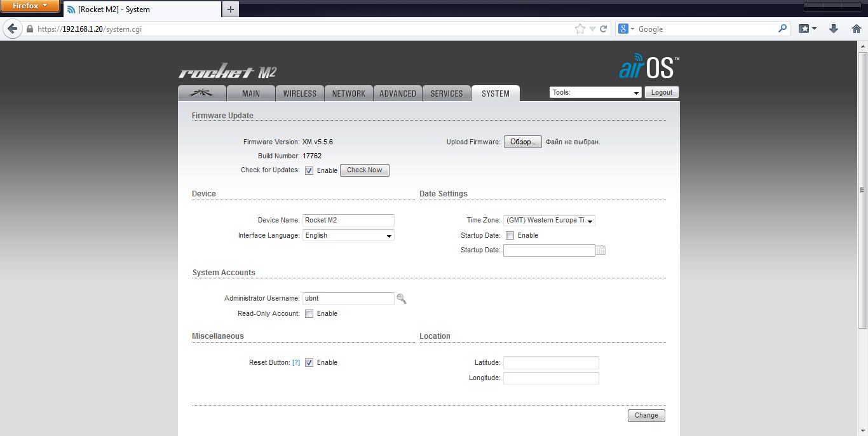Open a new tab with plus button
This screenshot has height=436, width=868.
click(x=231, y=9)
